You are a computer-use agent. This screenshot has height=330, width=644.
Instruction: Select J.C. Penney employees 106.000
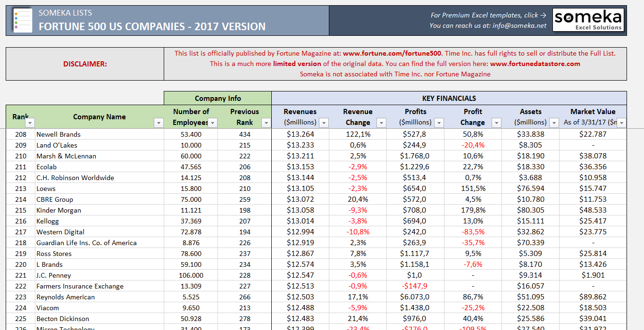point(191,275)
